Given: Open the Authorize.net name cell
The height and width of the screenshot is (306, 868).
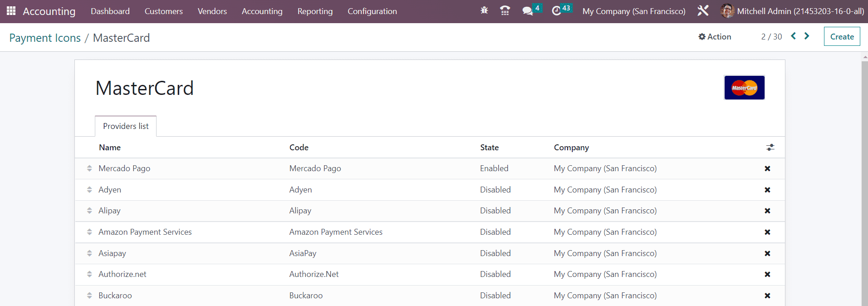Looking at the screenshot, I should 123,274.
